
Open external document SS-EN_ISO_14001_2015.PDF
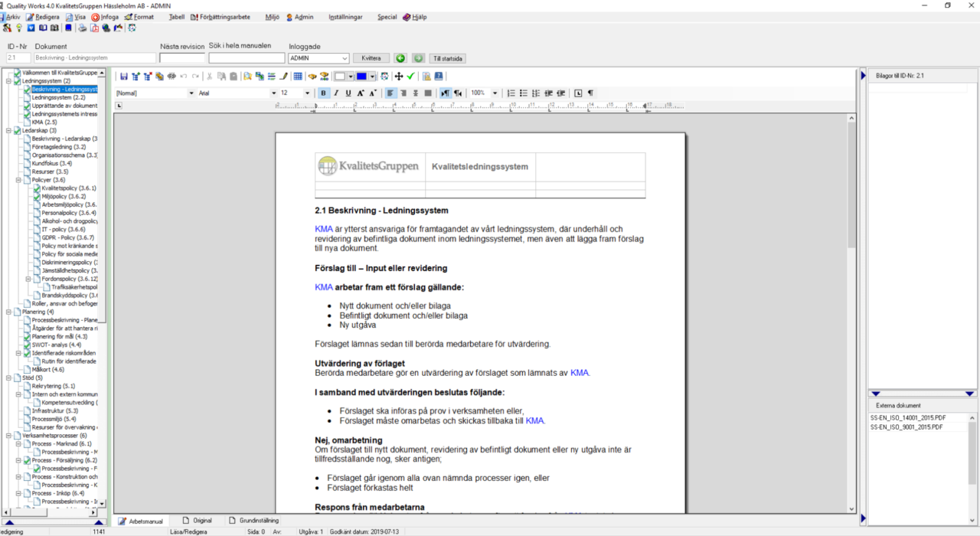click(907, 419)
